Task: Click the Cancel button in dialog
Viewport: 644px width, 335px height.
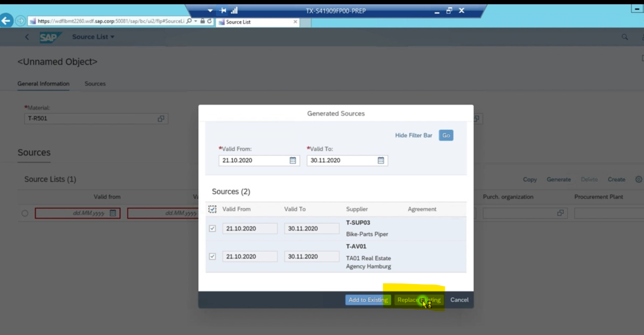Action: point(460,300)
